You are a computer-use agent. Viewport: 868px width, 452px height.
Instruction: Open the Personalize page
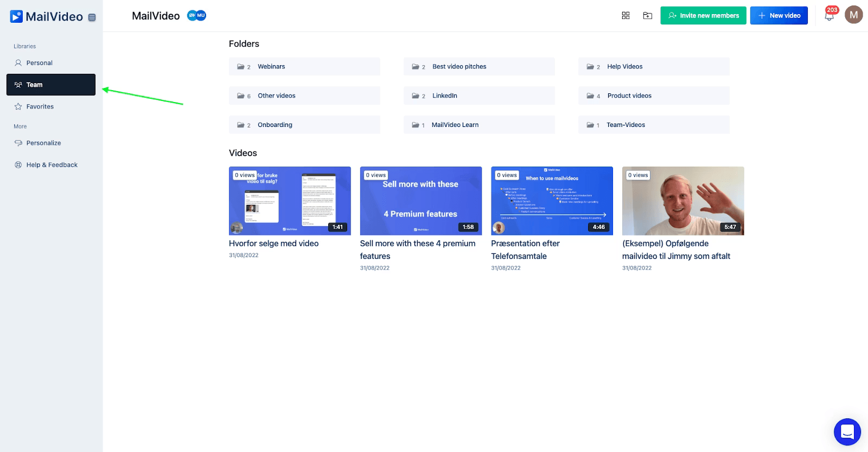pyautogui.click(x=51, y=143)
